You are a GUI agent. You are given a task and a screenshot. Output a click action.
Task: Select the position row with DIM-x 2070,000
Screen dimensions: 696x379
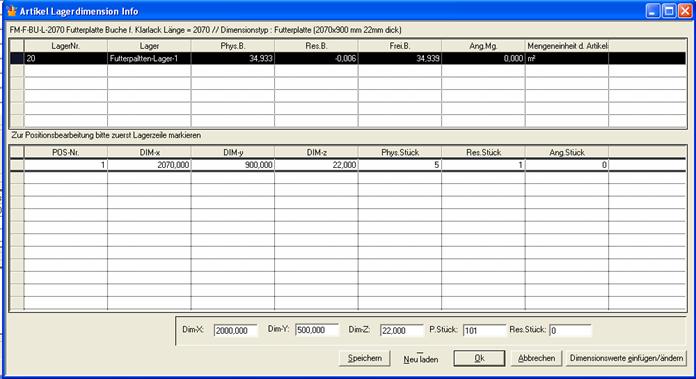pos(348,165)
